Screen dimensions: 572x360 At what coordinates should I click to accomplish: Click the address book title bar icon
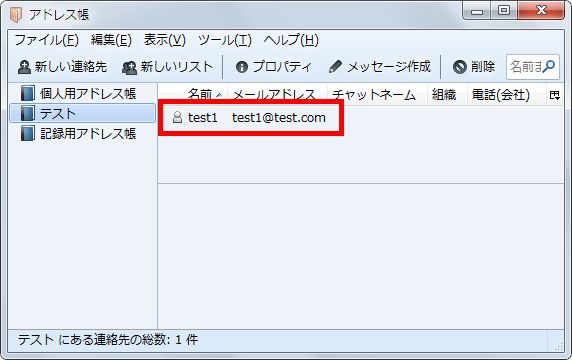coord(16,15)
